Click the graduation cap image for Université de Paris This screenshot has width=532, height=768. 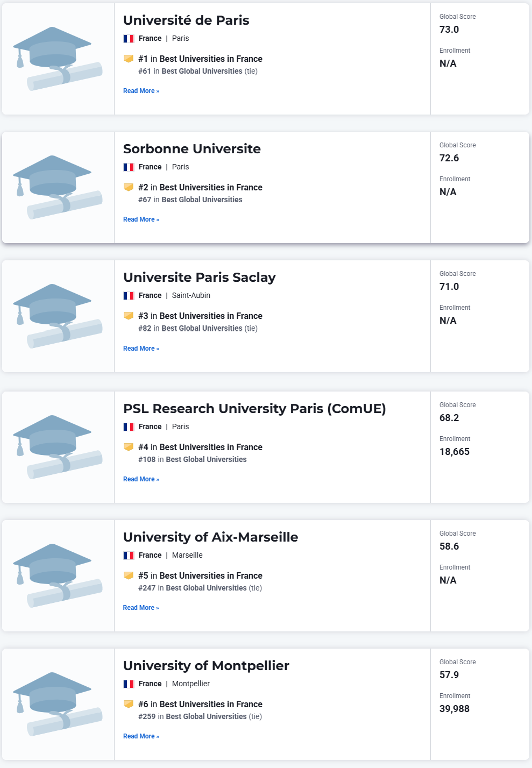tap(58, 59)
